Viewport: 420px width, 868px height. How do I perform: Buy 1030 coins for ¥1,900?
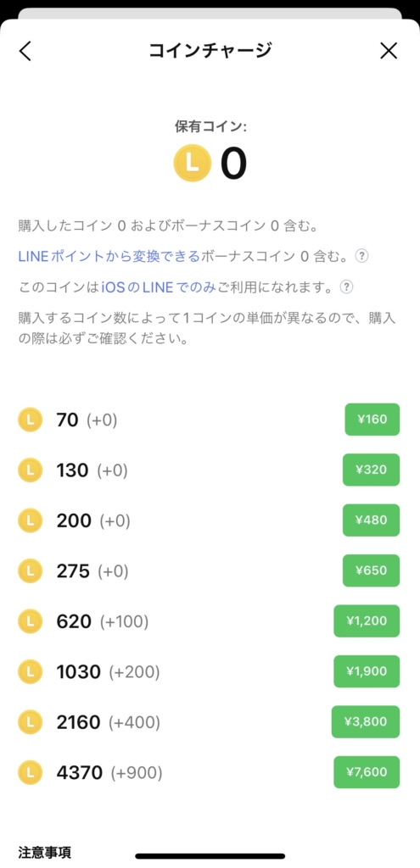367,671
